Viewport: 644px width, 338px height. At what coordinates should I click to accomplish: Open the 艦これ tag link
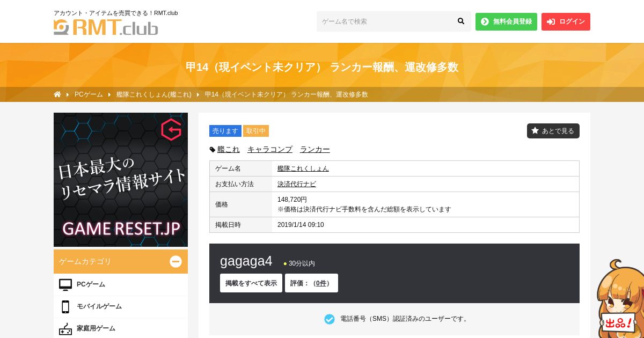click(x=229, y=150)
